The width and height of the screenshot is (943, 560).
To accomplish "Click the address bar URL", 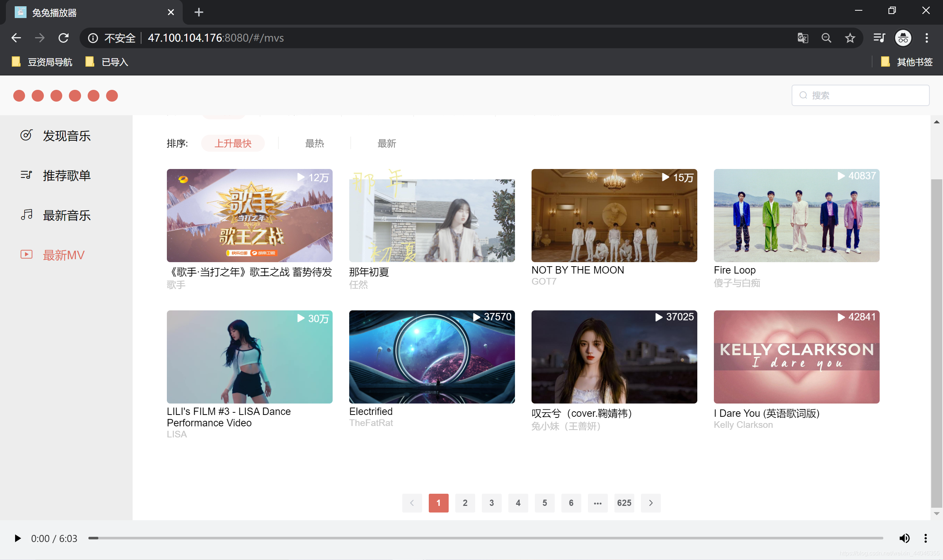I will (x=215, y=38).
